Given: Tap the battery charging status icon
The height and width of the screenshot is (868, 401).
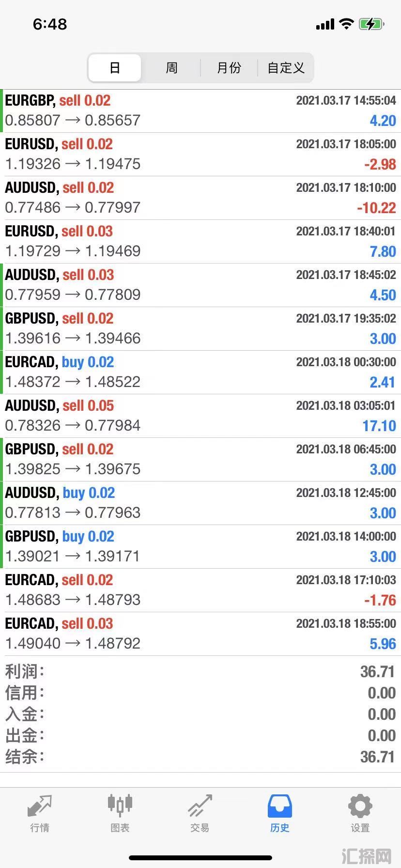Looking at the screenshot, I should (371, 24).
